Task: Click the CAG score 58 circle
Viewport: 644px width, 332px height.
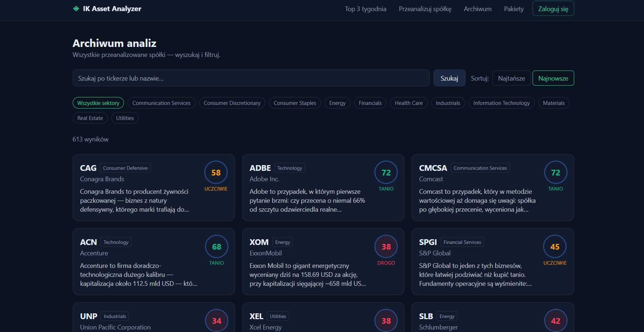Action: click(216, 173)
